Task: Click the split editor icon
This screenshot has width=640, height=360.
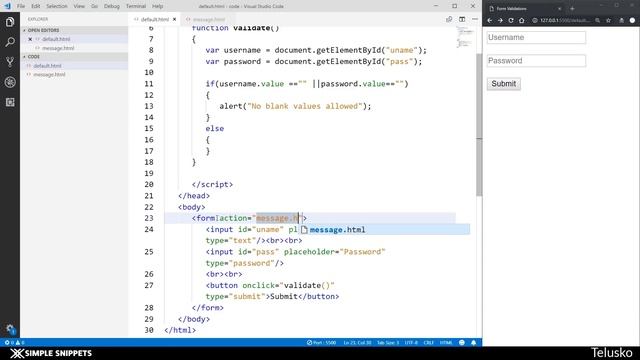Action: tap(462, 19)
